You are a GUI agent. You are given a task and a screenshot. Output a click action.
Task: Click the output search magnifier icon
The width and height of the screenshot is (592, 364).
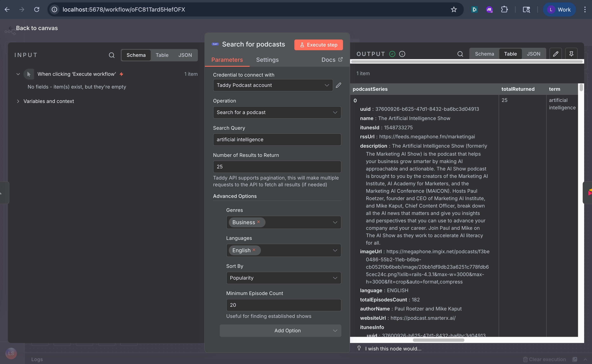point(460,54)
